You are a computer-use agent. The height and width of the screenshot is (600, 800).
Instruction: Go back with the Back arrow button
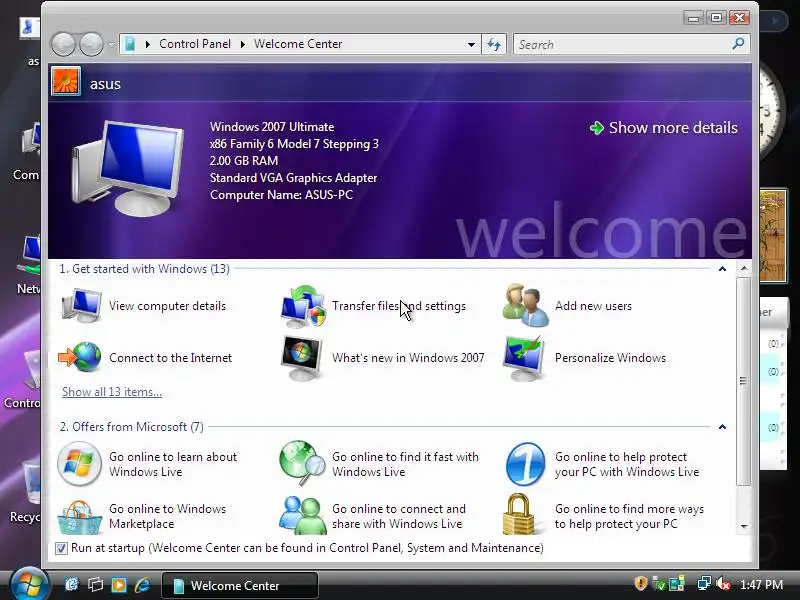(64, 44)
